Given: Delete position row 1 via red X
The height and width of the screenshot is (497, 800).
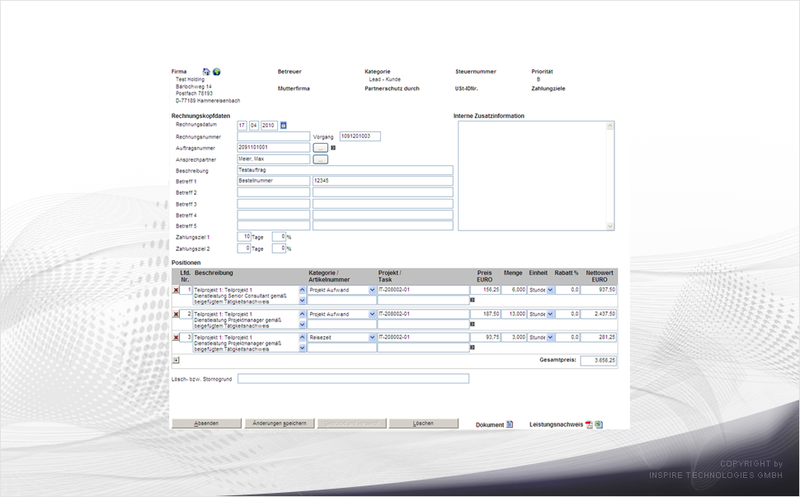Looking at the screenshot, I should tap(176, 290).
